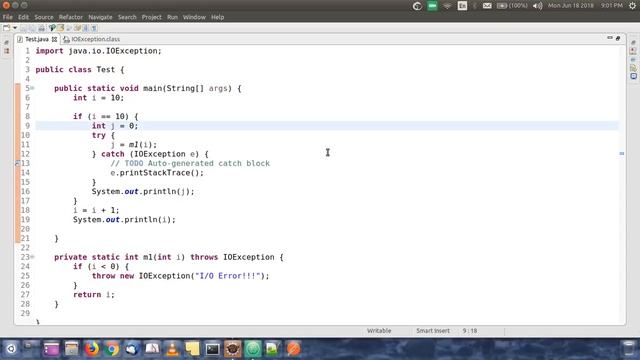Open the orange app icon in the dock

point(293,349)
